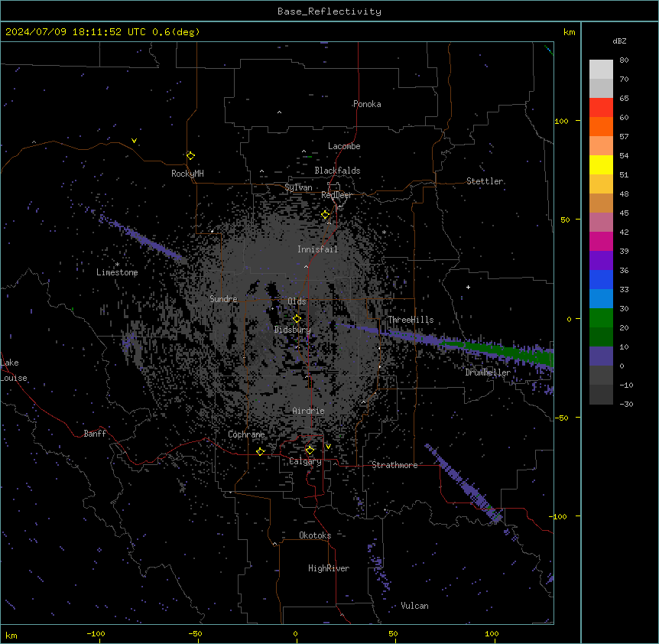Viewport: 659px width, 644px height.
Task: Click the asterisk marker above the Limestone label
Action: [x=117, y=265]
